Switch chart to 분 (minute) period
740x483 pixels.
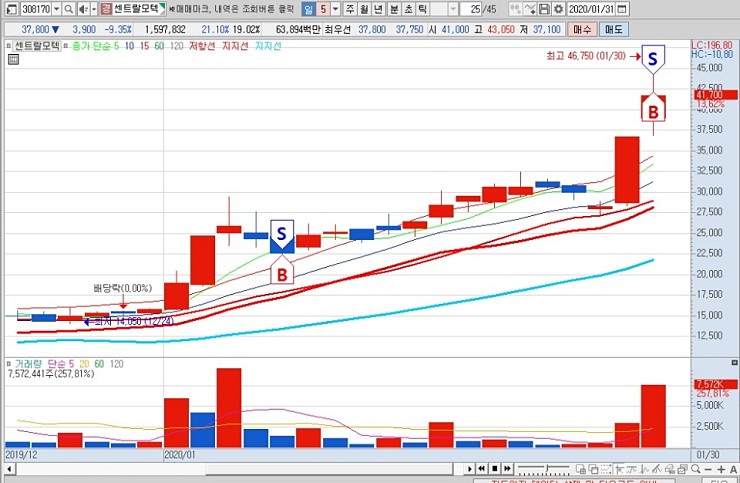click(393, 8)
